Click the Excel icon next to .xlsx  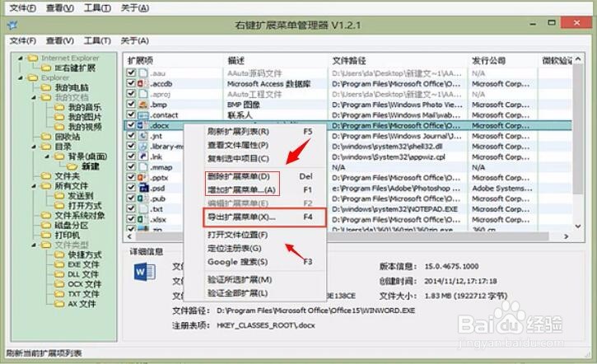click(x=142, y=219)
